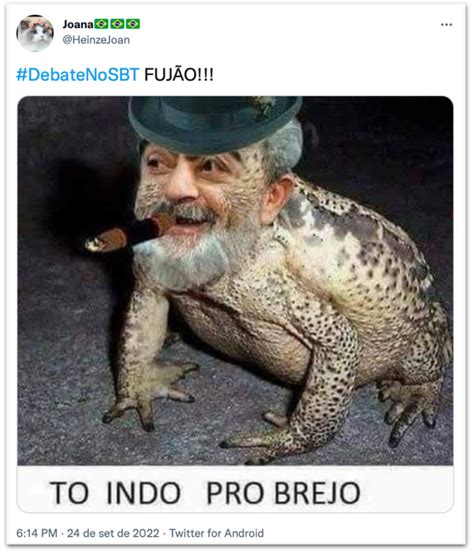Image resolution: width=474 pixels, height=554 pixels.
Task: Open the #DebateNoSBT hashtag link
Action: tap(78, 75)
